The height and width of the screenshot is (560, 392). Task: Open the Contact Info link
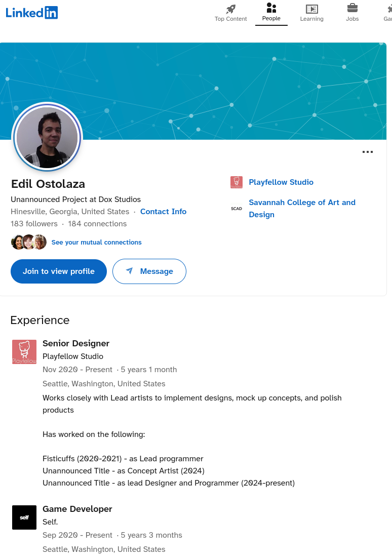(163, 212)
